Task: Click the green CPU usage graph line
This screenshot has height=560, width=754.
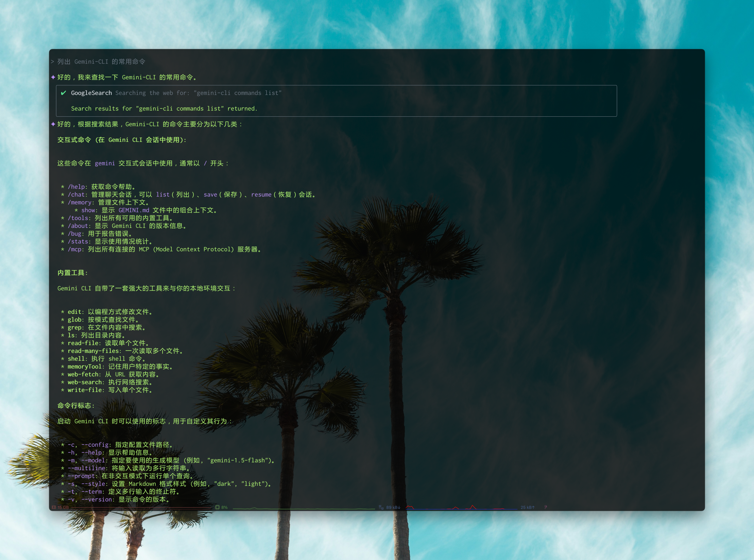Action: click(x=304, y=509)
